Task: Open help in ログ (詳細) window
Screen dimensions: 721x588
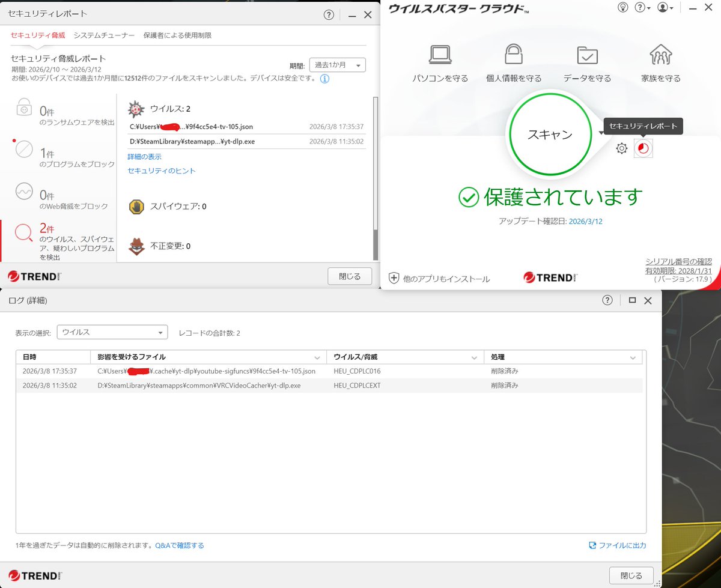Action: point(607,300)
